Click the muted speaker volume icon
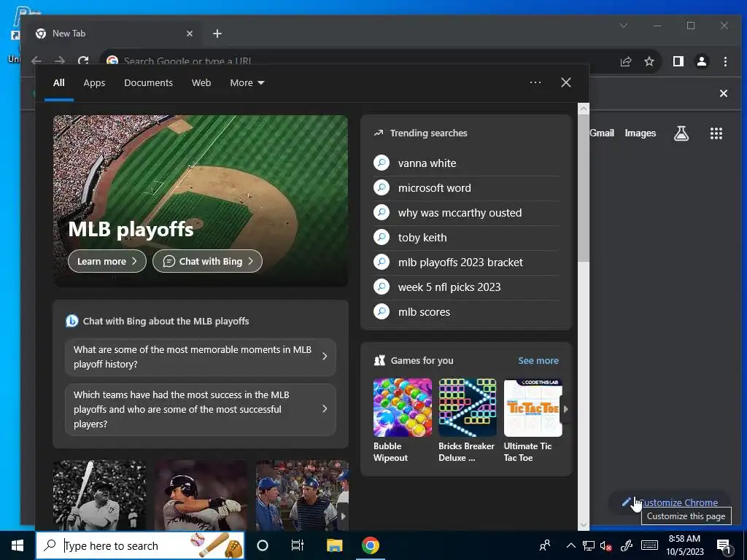Viewport: 747px width, 560px height. 605,545
